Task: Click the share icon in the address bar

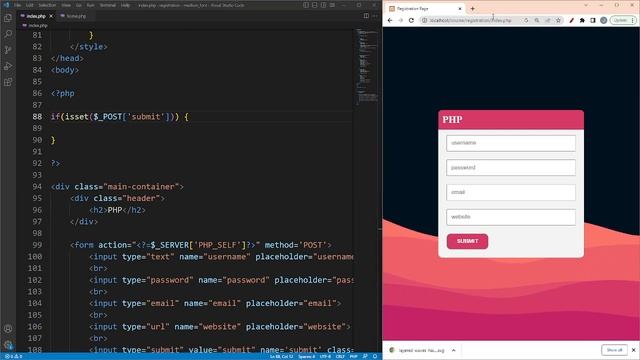Action: pyautogui.click(x=547, y=20)
